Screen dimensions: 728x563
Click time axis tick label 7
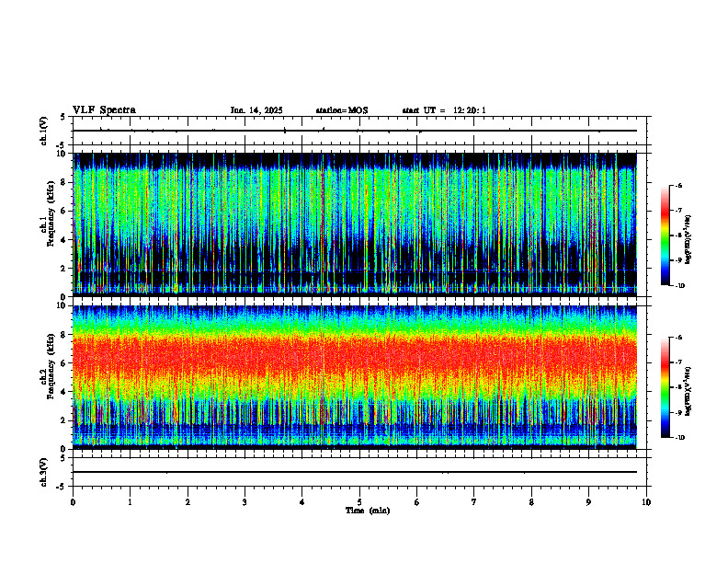coord(474,502)
